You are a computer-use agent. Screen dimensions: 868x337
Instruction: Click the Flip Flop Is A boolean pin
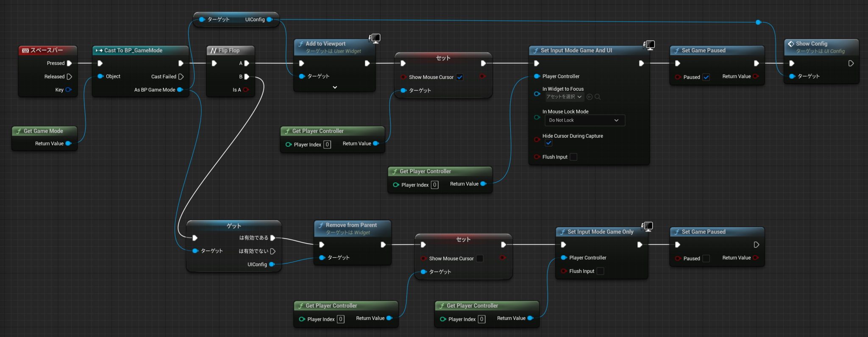point(246,90)
